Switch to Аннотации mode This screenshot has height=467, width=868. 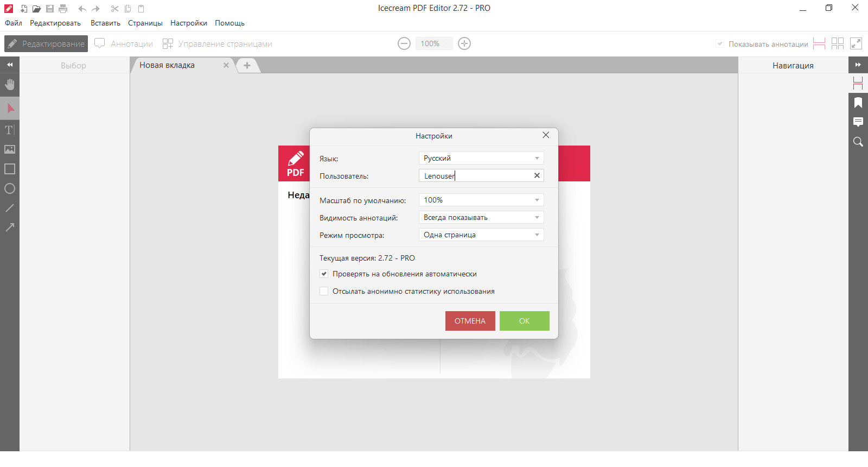tap(124, 43)
